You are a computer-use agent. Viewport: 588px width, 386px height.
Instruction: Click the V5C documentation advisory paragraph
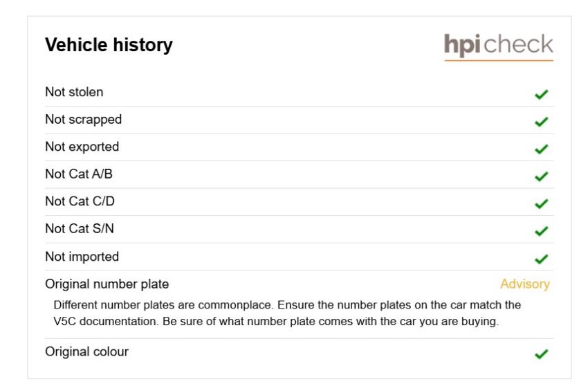point(287,313)
